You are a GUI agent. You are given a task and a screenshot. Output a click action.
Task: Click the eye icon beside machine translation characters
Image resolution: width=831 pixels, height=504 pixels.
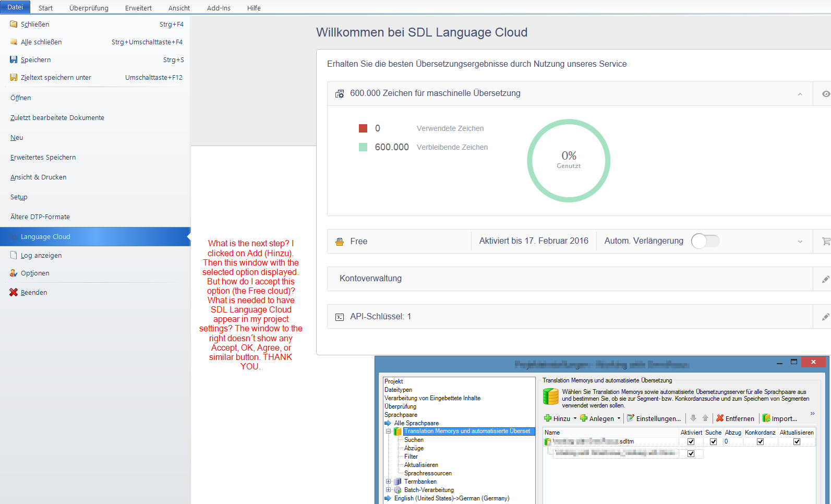(825, 94)
